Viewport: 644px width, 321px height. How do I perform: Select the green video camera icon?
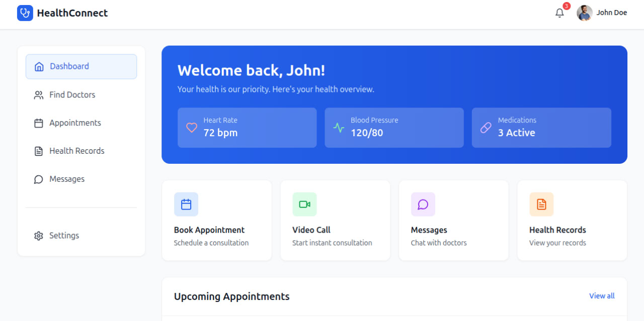(x=304, y=204)
